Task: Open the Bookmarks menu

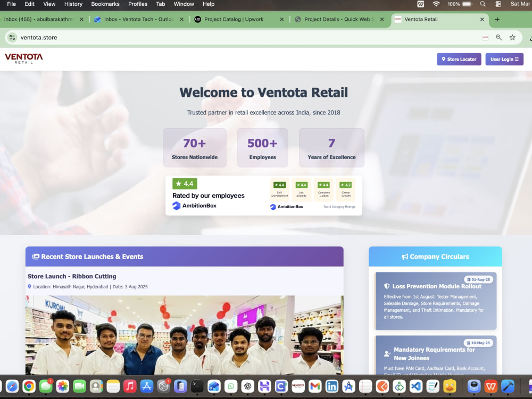Action: point(105,4)
